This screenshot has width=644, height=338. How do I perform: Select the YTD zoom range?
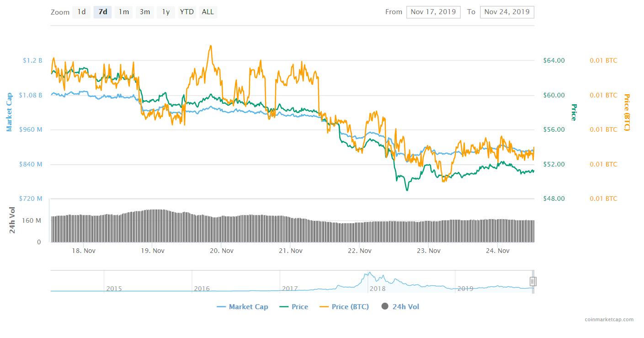click(x=186, y=11)
